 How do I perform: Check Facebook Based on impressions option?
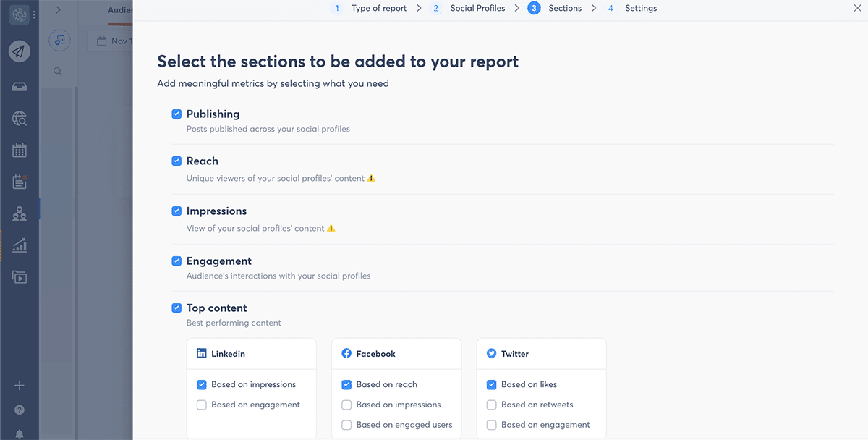(346, 405)
